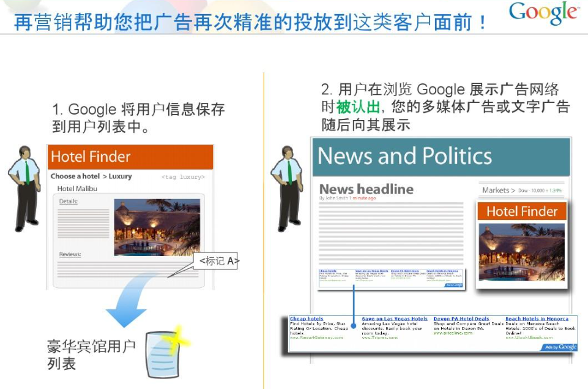Click the 'By John Smith' byline
The width and height of the screenshot is (588, 389).
click(x=333, y=198)
